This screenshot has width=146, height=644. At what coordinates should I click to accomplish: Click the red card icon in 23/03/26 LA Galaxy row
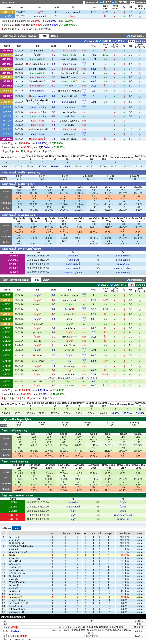tap(27, 64)
